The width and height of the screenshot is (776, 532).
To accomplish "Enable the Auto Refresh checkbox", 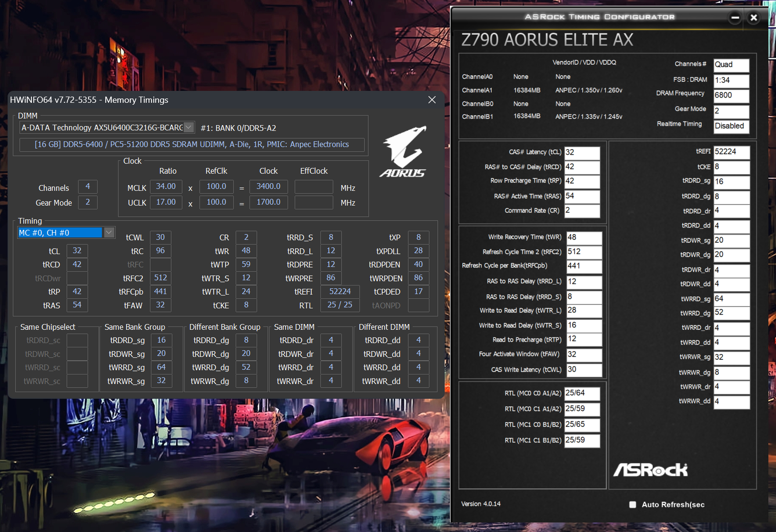I will tap(633, 504).
